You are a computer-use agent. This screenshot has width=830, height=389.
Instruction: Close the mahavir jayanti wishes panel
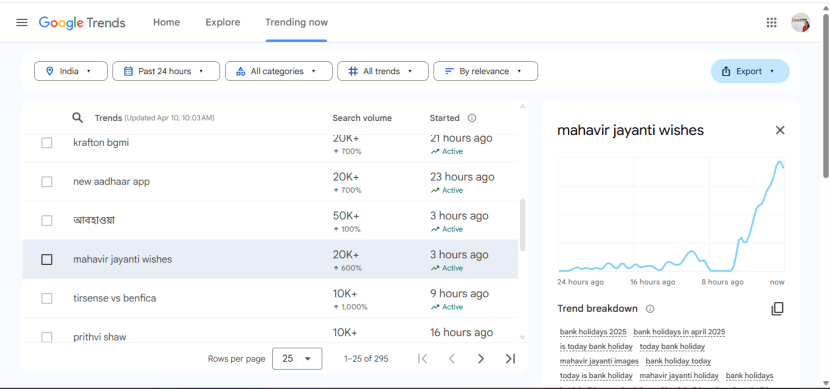pyautogui.click(x=780, y=130)
